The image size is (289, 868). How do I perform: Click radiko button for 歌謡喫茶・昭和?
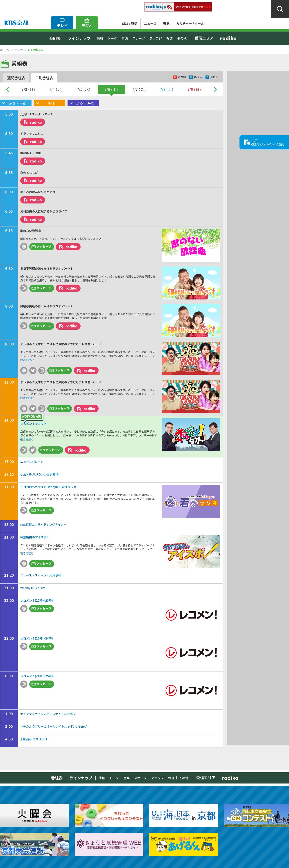(x=33, y=161)
